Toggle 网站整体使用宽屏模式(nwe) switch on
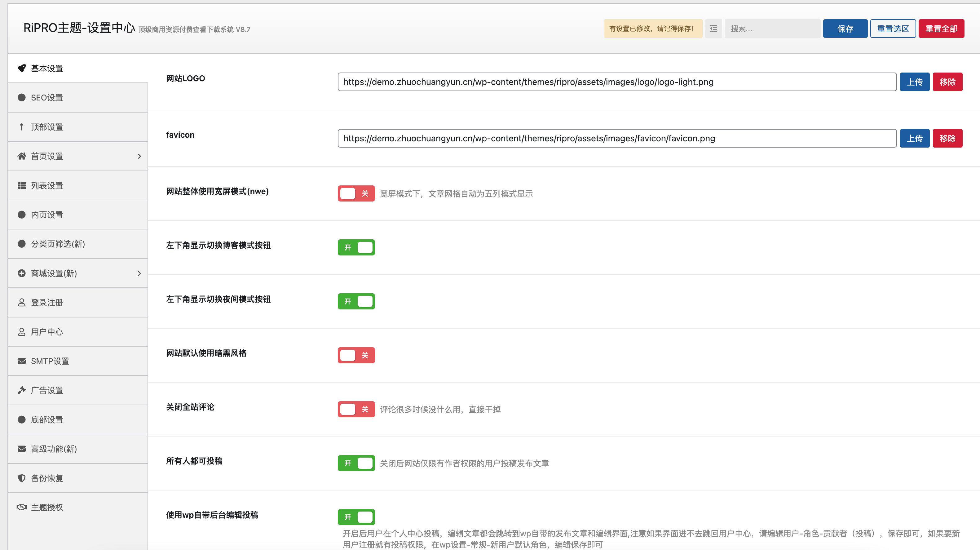Screen dimensions: 980x550 coord(356,193)
